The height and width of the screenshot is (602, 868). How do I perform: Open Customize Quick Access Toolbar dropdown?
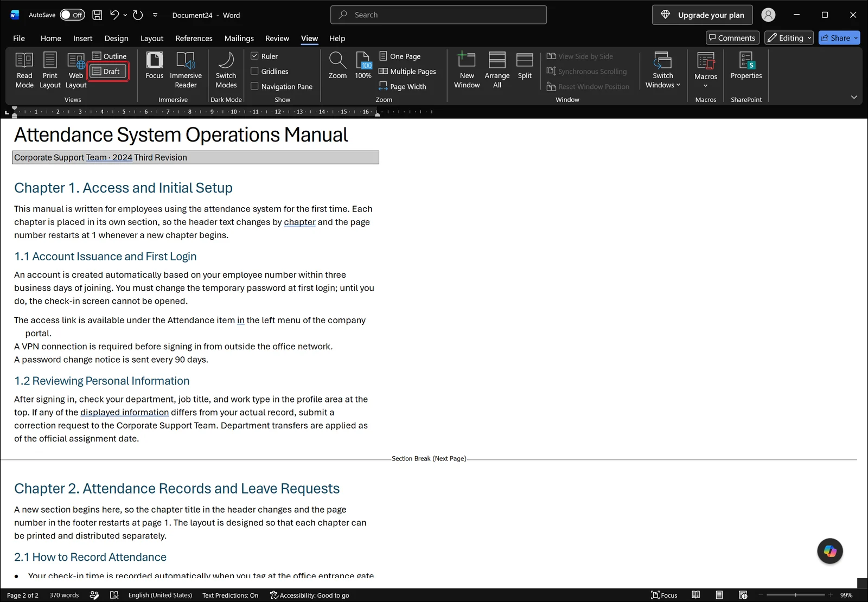point(155,15)
